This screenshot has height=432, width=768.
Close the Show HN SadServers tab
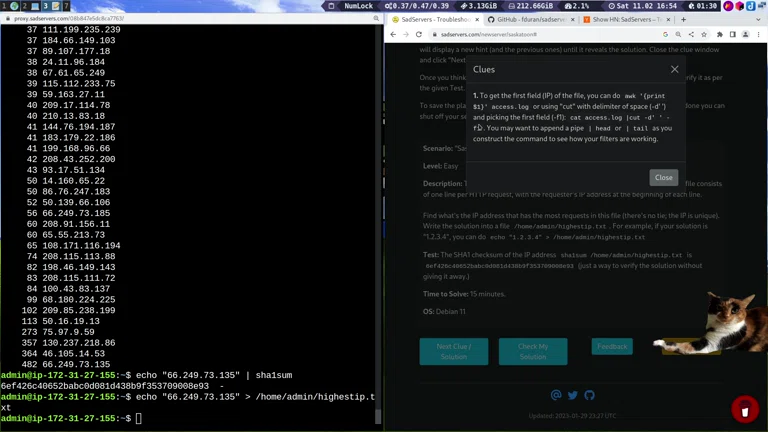click(x=668, y=20)
